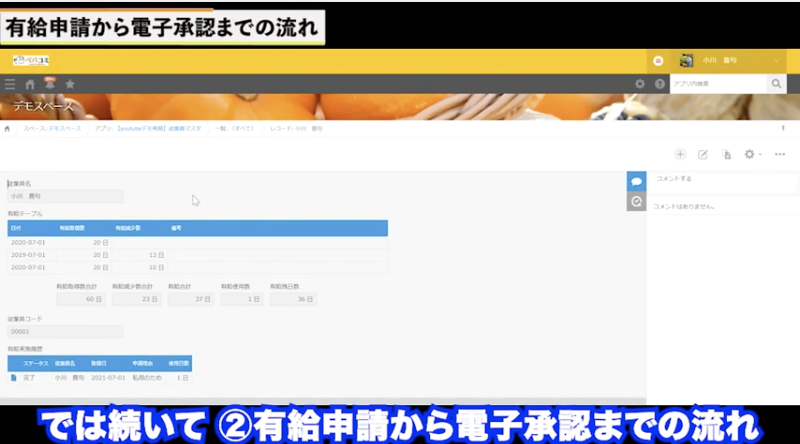Screen dimensions: 800x444
Task: Click the duplicate record icon
Action: (x=727, y=154)
